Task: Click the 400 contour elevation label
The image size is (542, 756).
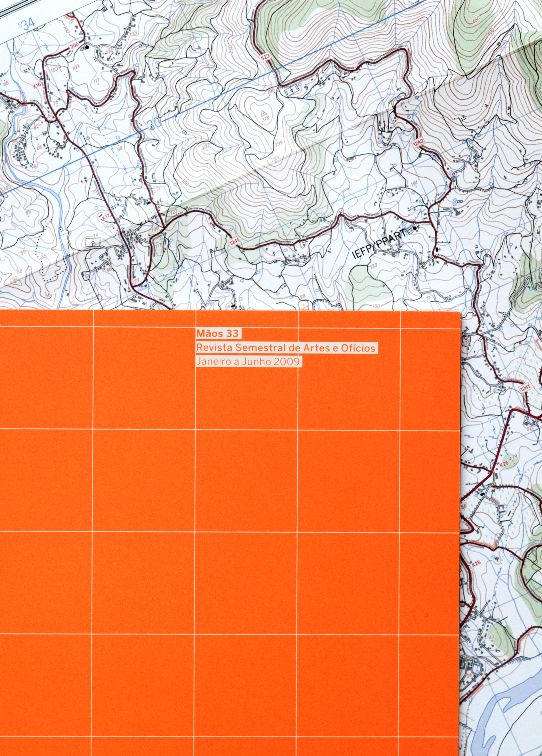Action: point(490,33)
